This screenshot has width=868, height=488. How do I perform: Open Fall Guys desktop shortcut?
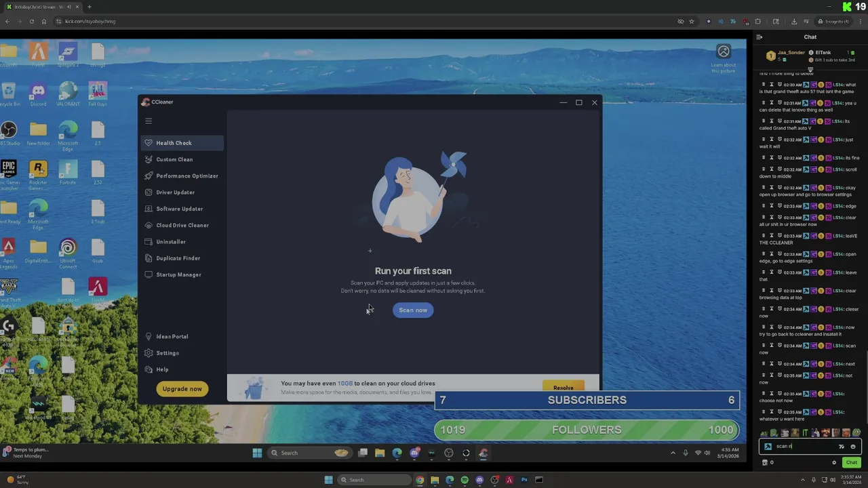coord(98,94)
